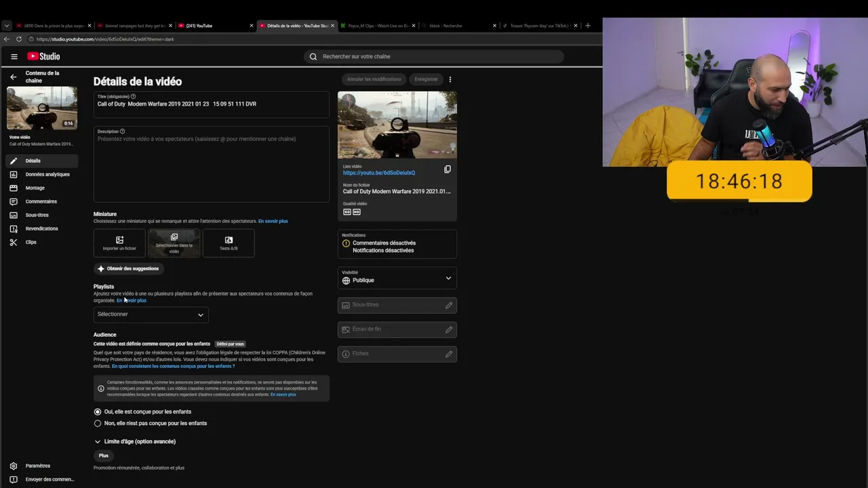Open the youtu.be video link
Image resolution: width=868 pixels, height=488 pixels.
coord(379,173)
